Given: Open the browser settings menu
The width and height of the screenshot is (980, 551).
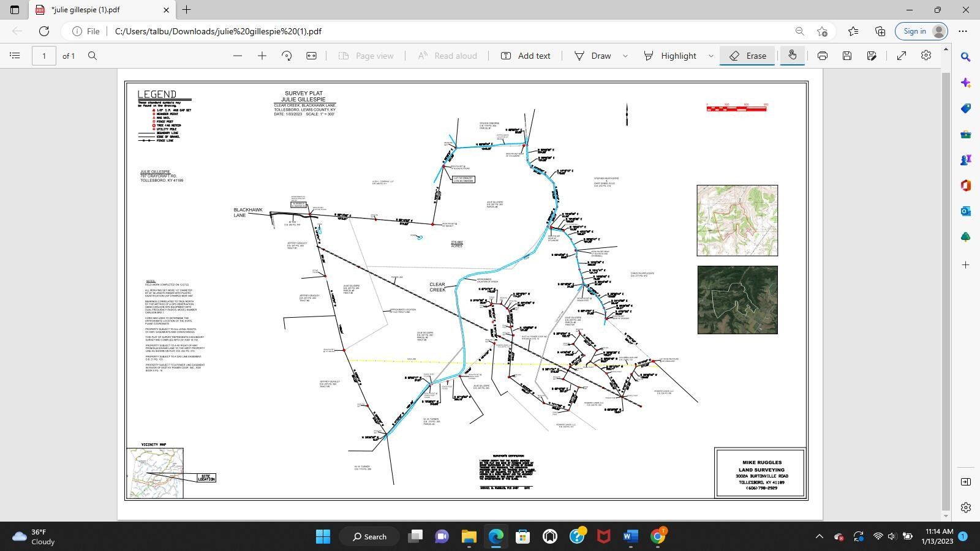Looking at the screenshot, I should click(x=963, y=31).
